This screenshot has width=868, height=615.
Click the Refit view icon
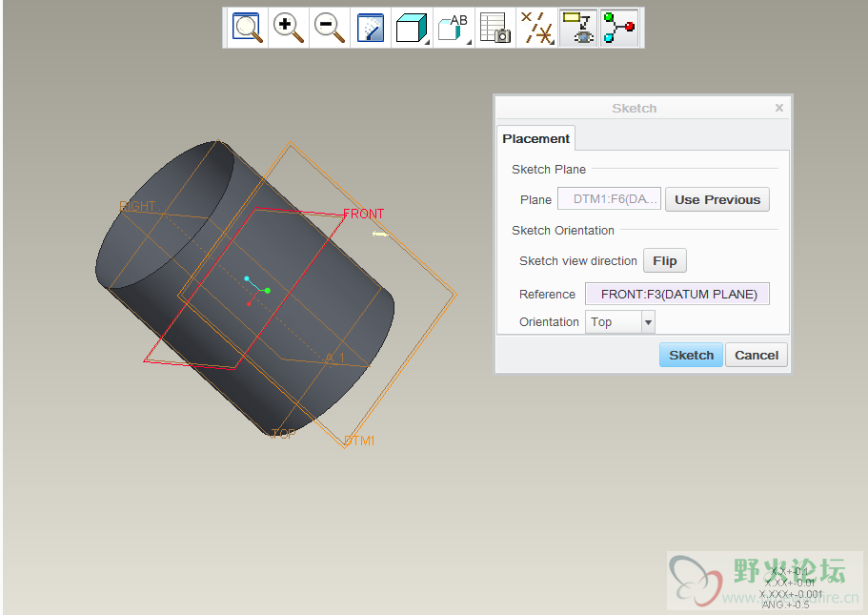pyautogui.click(x=247, y=28)
